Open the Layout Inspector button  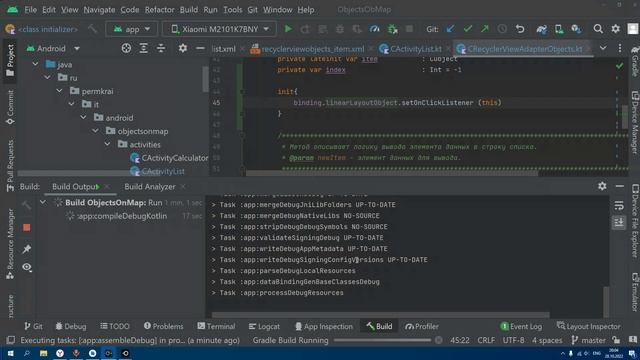click(589, 326)
